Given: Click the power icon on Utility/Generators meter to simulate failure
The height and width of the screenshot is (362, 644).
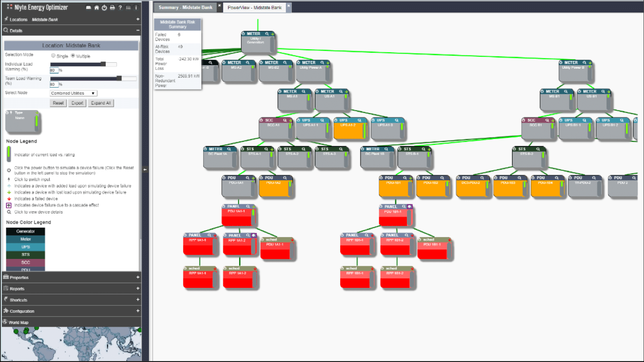Looking at the screenshot, I should click(x=243, y=33).
